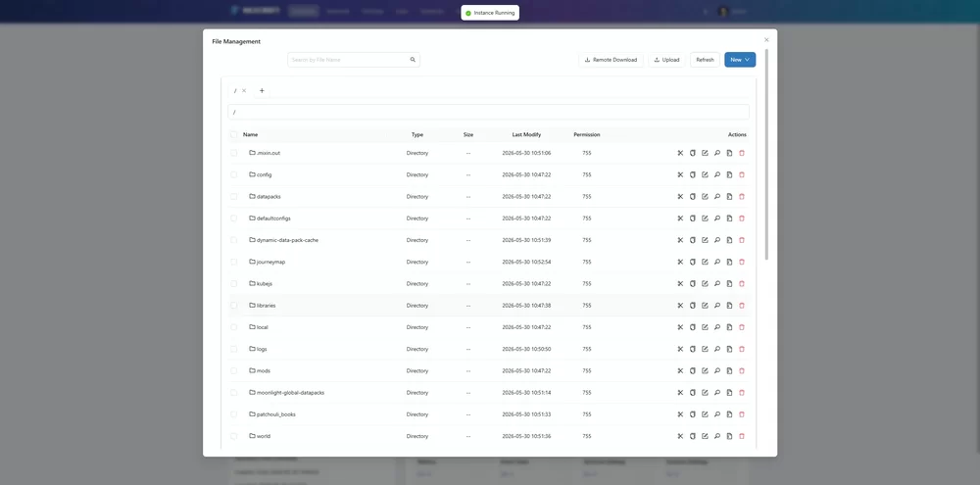Tick the patchouli_books checkbox
This screenshot has height=485, width=980.
[x=234, y=414]
